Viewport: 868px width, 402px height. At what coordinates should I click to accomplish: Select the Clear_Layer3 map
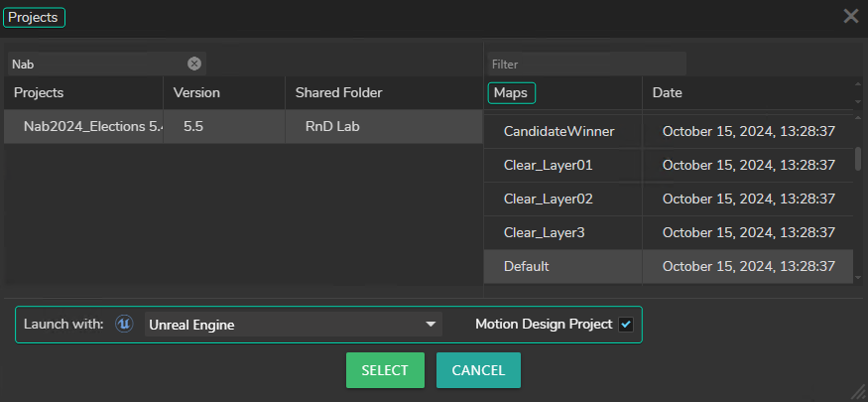(544, 232)
